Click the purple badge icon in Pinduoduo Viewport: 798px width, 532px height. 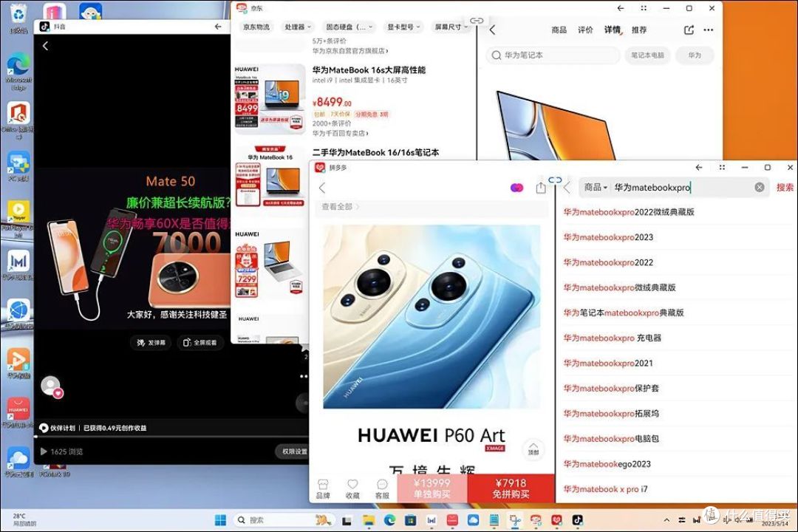[x=516, y=188]
